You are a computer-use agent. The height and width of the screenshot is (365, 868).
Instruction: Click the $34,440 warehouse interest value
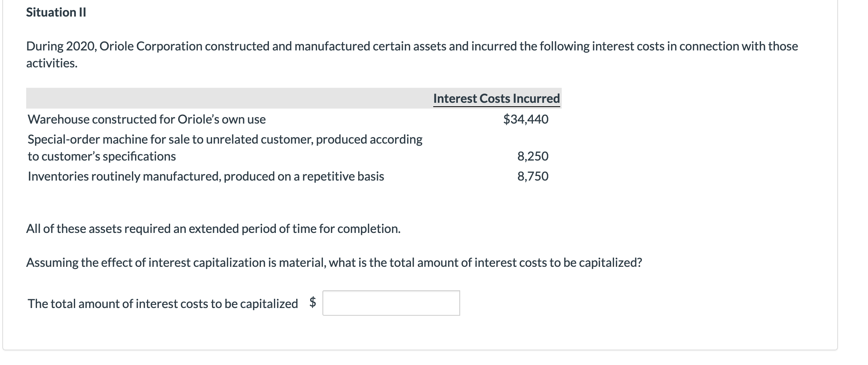(x=526, y=119)
